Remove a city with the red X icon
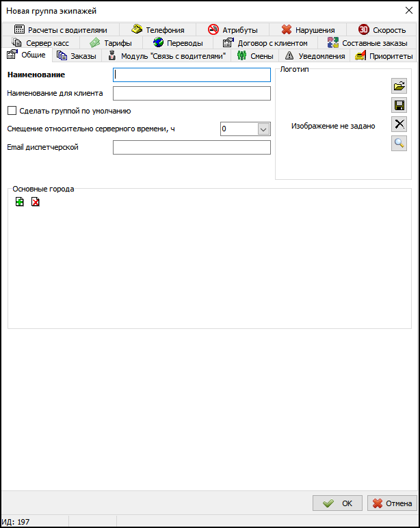Image resolution: width=420 pixels, height=528 pixels. tap(35, 202)
